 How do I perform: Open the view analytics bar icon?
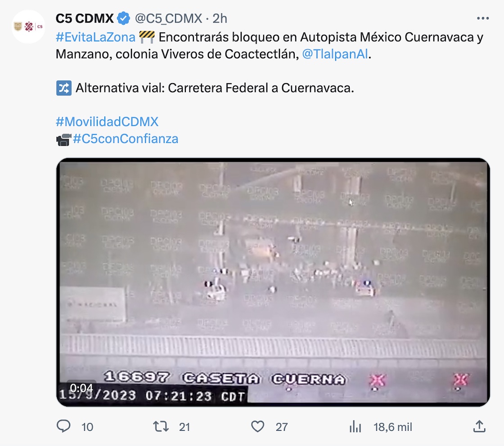(x=355, y=427)
